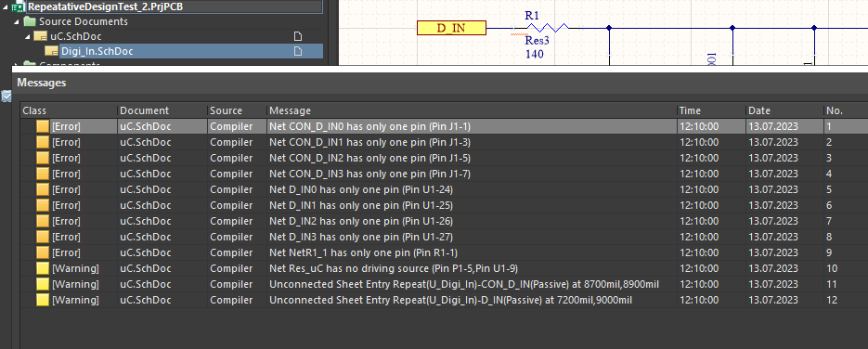The height and width of the screenshot is (349, 868).
Task: Select error Net CON_D_IN1 has only one pin
Action: coord(444,142)
